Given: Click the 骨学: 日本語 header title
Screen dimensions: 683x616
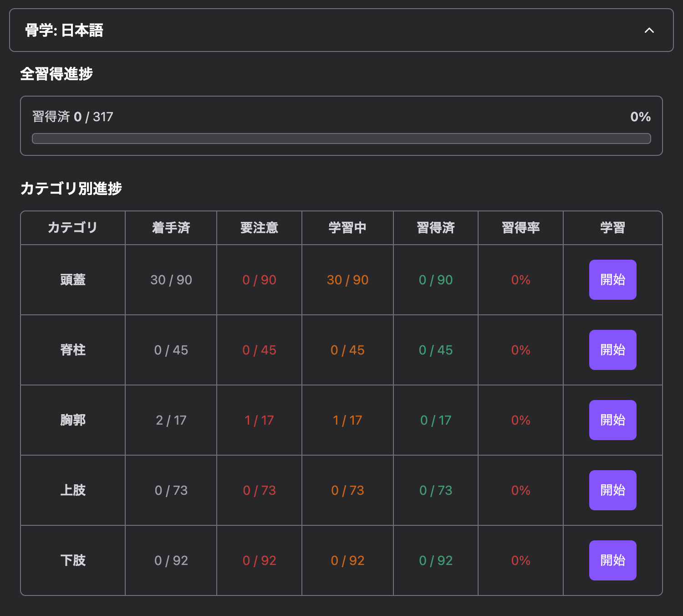Looking at the screenshot, I should coord(64,31).
